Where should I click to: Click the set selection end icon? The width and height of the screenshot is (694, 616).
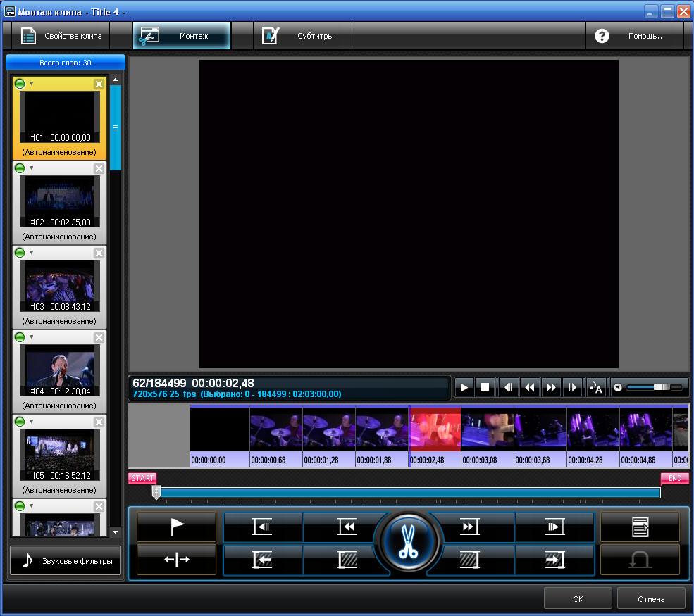pyautogui.click(x=554, y=560)
